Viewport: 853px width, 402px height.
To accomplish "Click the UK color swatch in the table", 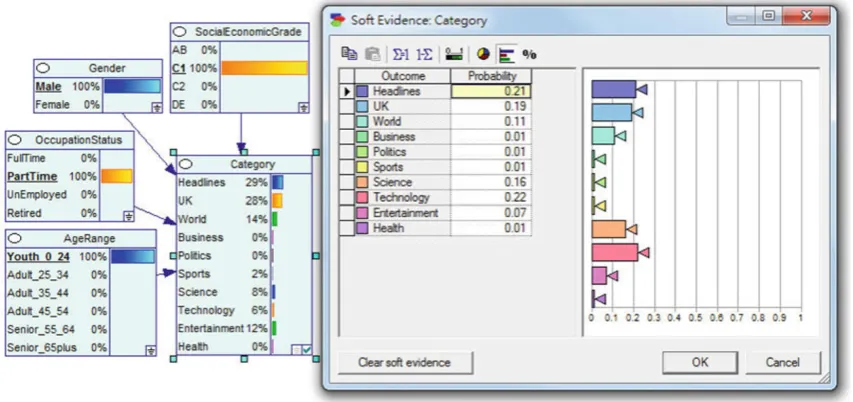I will pyautogui.click(x=362, y=106).
